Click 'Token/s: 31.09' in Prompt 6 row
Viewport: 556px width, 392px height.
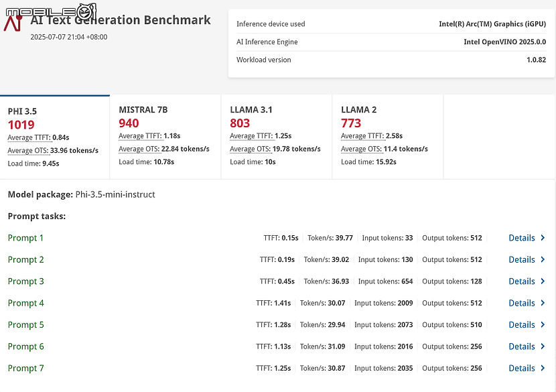323,346
